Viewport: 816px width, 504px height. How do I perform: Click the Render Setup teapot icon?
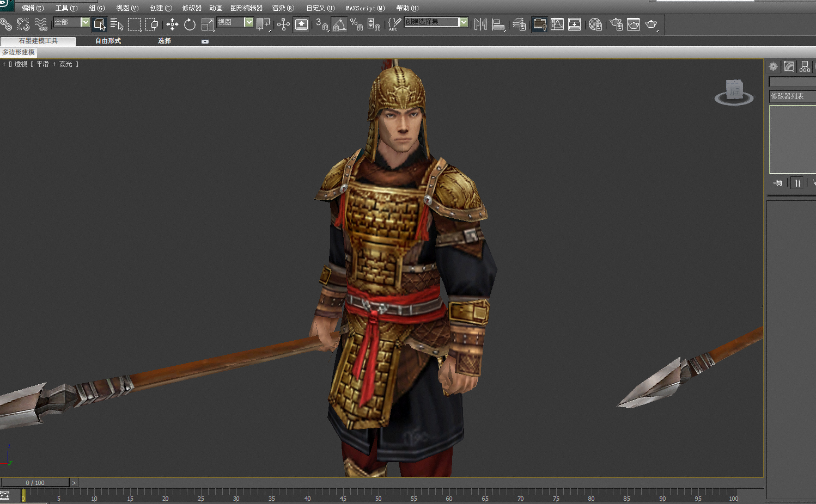click(616, 24)
